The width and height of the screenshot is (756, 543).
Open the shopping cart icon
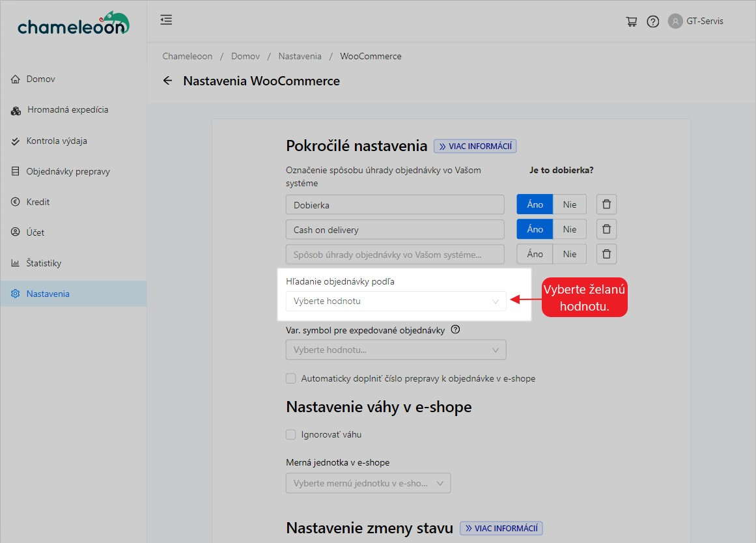pos(631,21)
